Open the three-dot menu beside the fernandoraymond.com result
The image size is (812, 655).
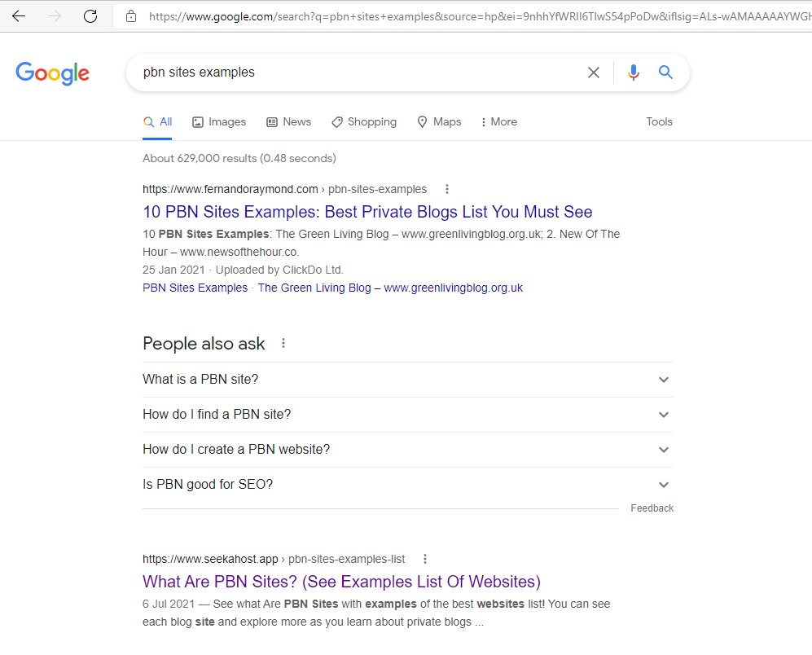coord(446,189)
